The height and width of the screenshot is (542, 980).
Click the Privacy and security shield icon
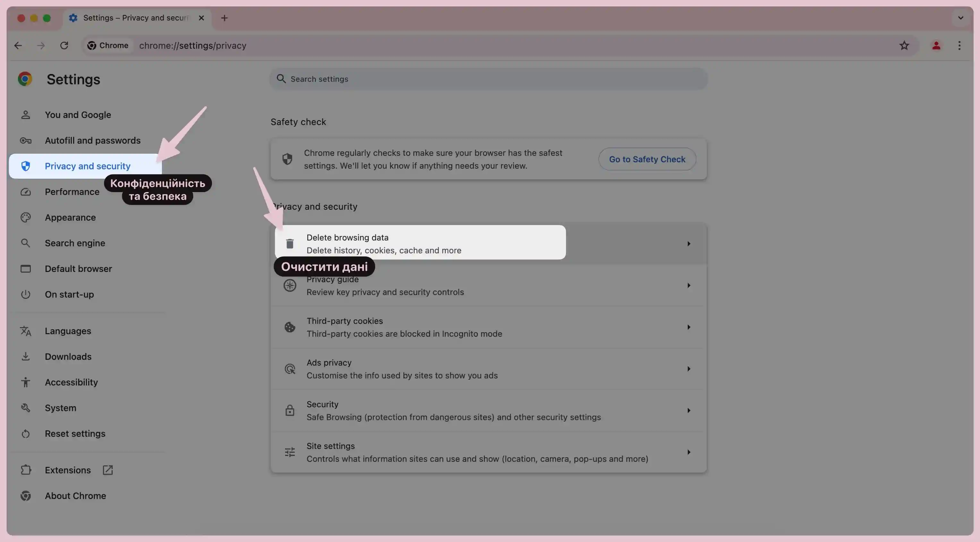pos(25,165)
